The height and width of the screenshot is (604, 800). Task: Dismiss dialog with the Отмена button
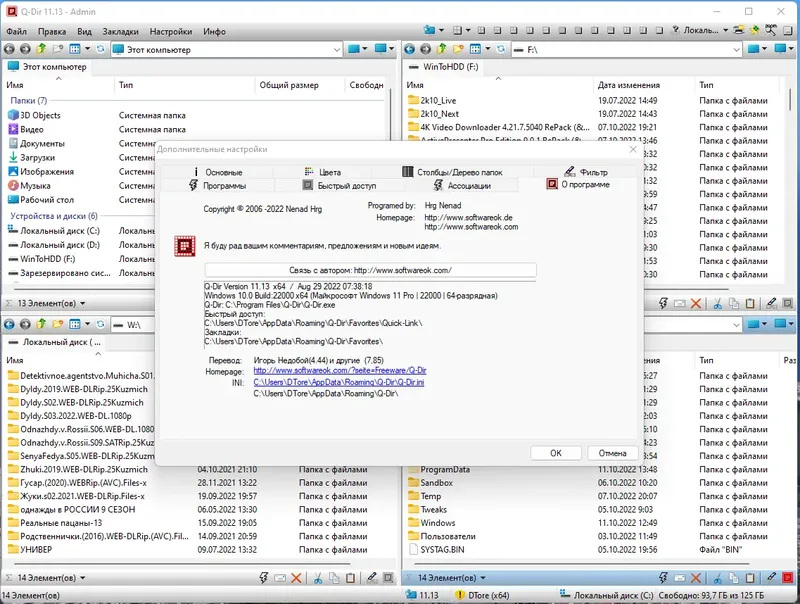pos(612,453)
